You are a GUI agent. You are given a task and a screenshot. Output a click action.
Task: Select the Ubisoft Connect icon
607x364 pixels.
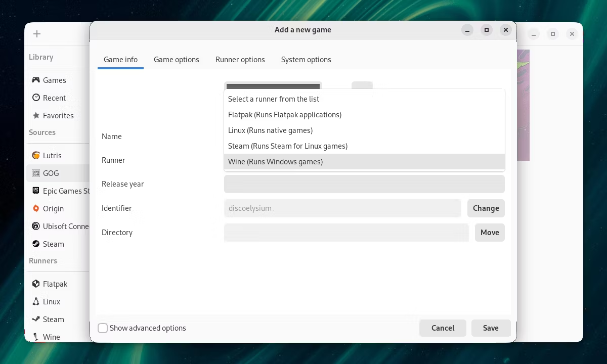pos(36,226)
